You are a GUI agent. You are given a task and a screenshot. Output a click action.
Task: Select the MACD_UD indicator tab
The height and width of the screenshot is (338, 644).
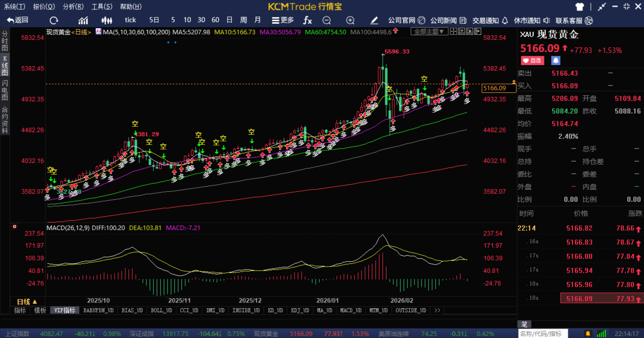click(x=351, y=310)
